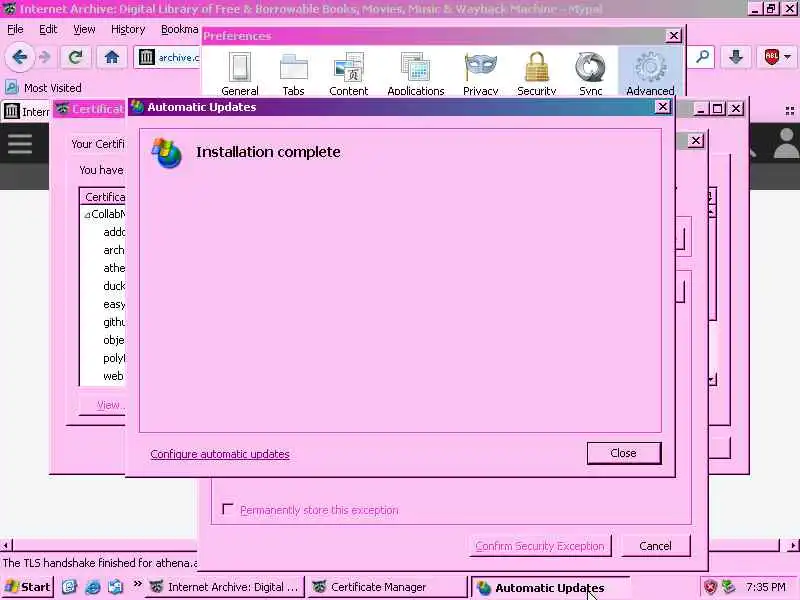Click the network connection tray icon
This screenshot has width=800, height=600.
click(729, 587)
